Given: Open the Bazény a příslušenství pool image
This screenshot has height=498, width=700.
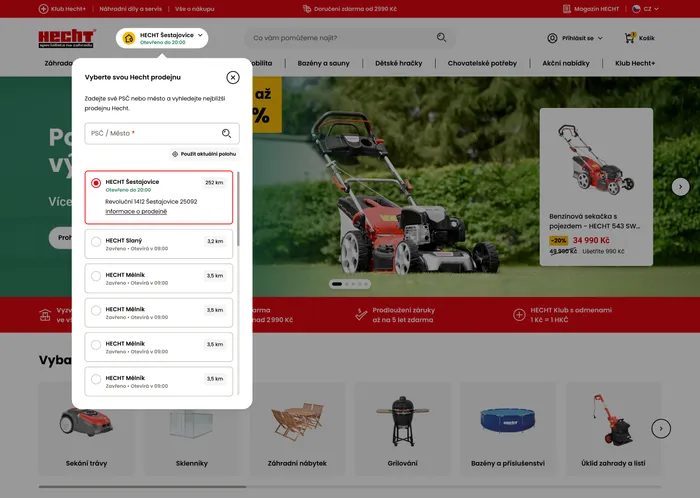Looking at the screenshot, I should pyautogui.click(x=508, y=421).
